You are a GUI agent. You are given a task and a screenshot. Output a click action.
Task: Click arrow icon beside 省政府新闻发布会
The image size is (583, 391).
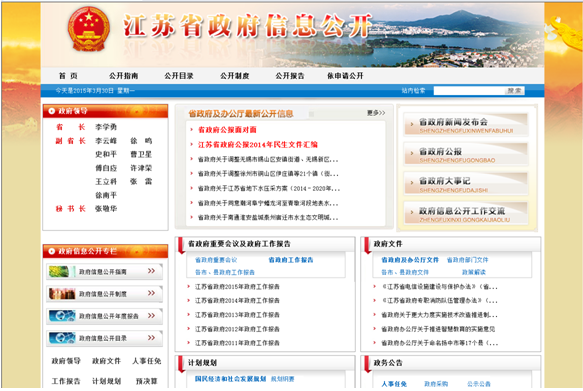[x=412, y=124]
